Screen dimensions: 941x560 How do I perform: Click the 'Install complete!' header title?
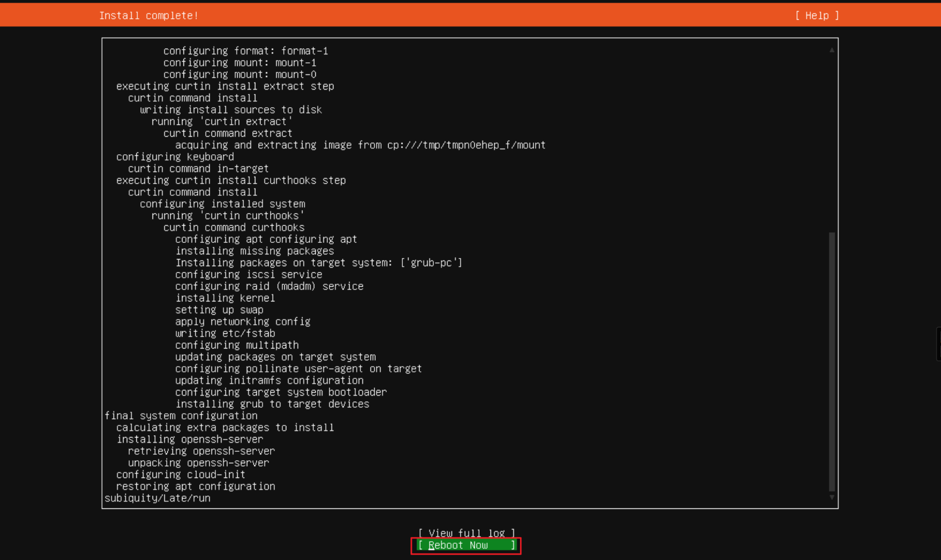click(x=149, y=15)
